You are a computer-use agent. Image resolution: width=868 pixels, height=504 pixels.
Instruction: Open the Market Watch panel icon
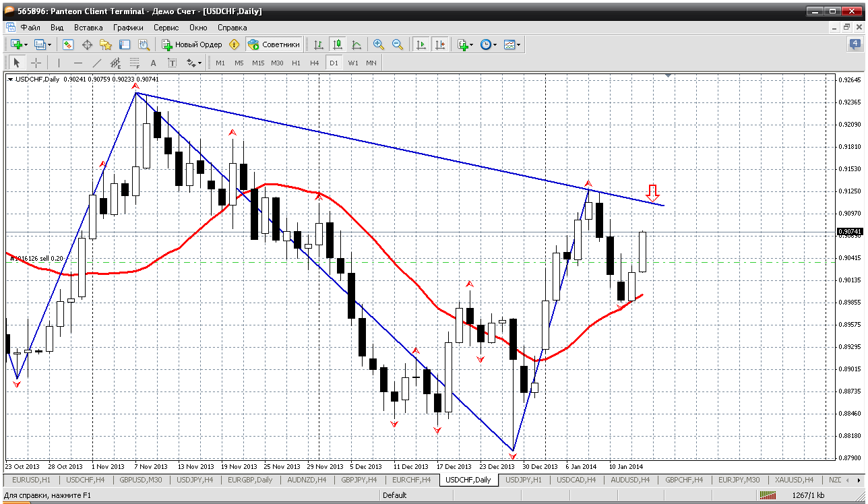68,44
